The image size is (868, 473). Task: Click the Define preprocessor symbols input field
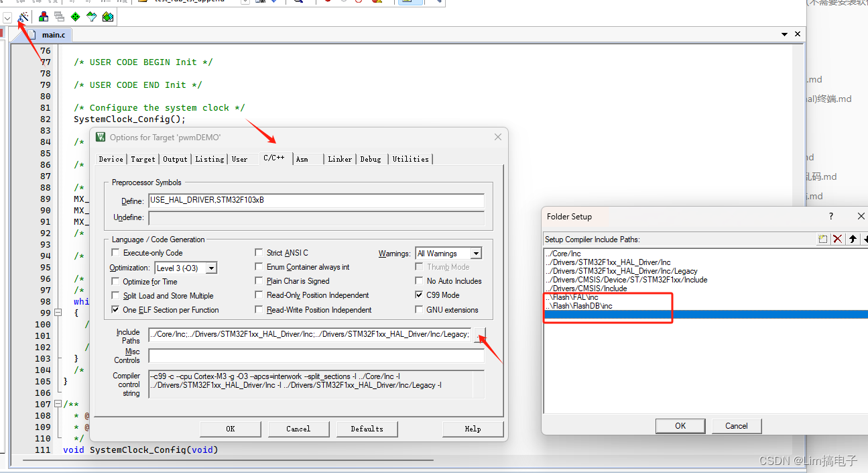click(315, 201)
